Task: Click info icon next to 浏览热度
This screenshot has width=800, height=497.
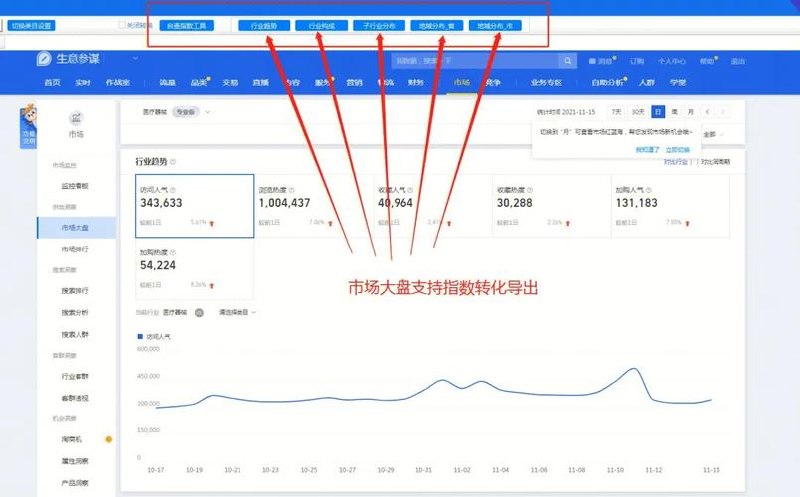Action: pos(291,190)
